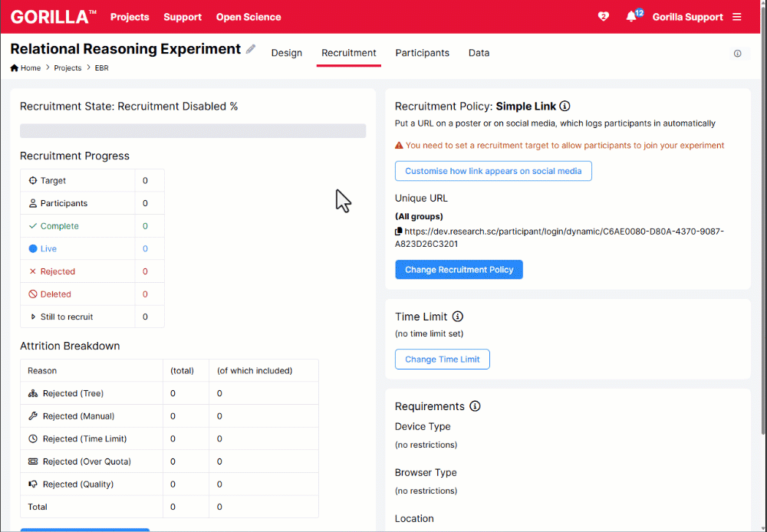Click the blue Live label
The image size is (767, 532).
[x=48, y=248]
